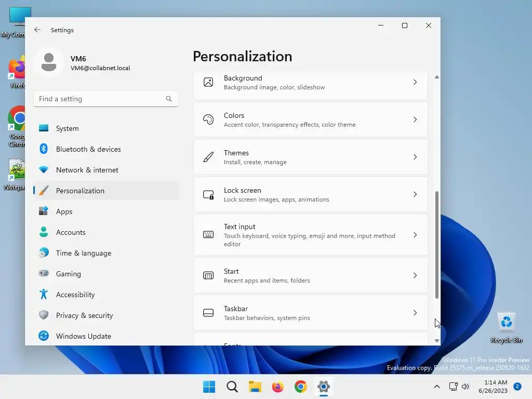Expand the Text input chevron
532x399 pixels.
[415, 235]
